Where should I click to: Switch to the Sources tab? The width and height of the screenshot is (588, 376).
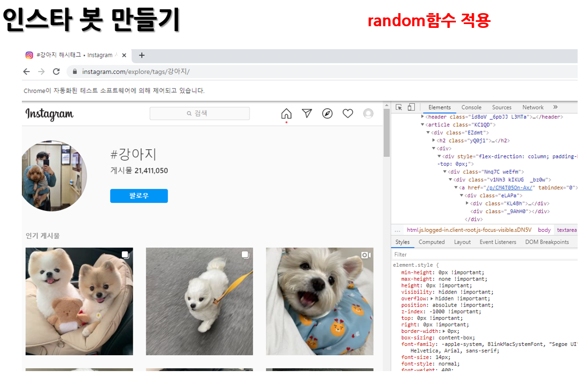(502, 107)
